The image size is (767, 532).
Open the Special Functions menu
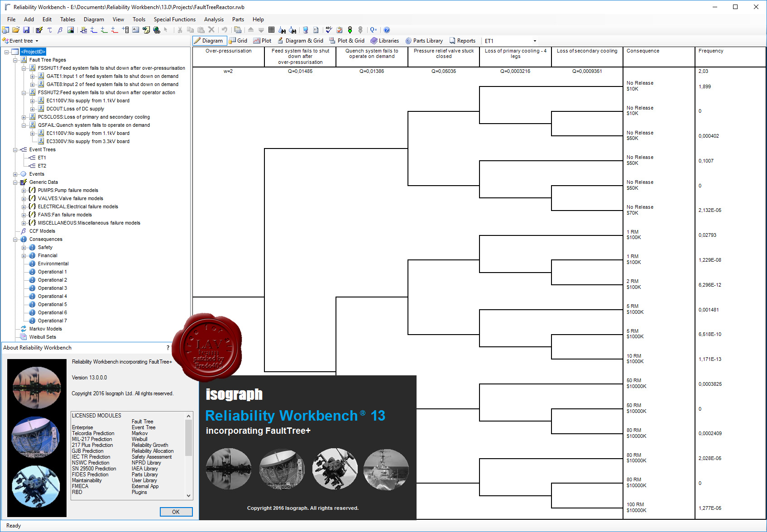175,19
